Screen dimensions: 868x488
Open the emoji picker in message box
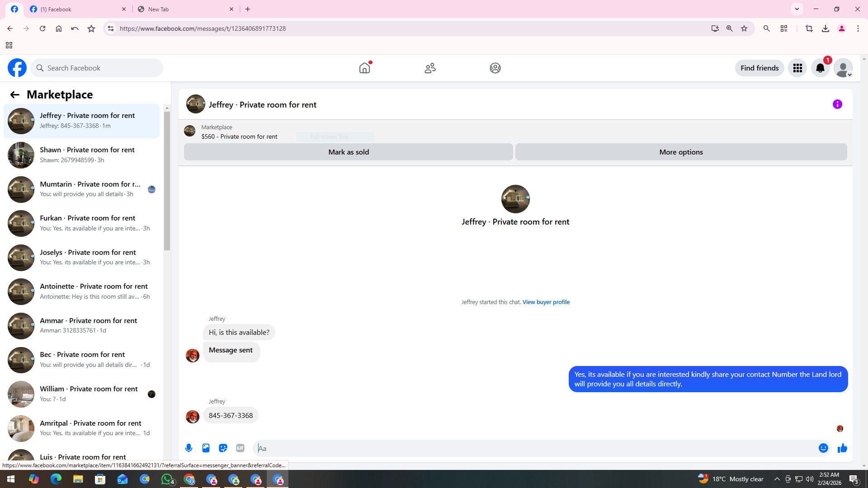[x=823, y=448]
